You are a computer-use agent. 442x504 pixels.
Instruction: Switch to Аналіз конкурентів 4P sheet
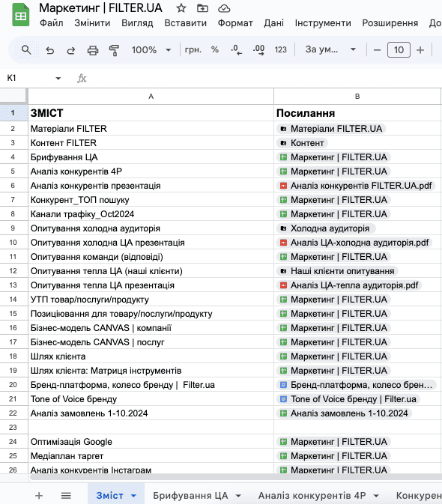(x=312, y=495)
